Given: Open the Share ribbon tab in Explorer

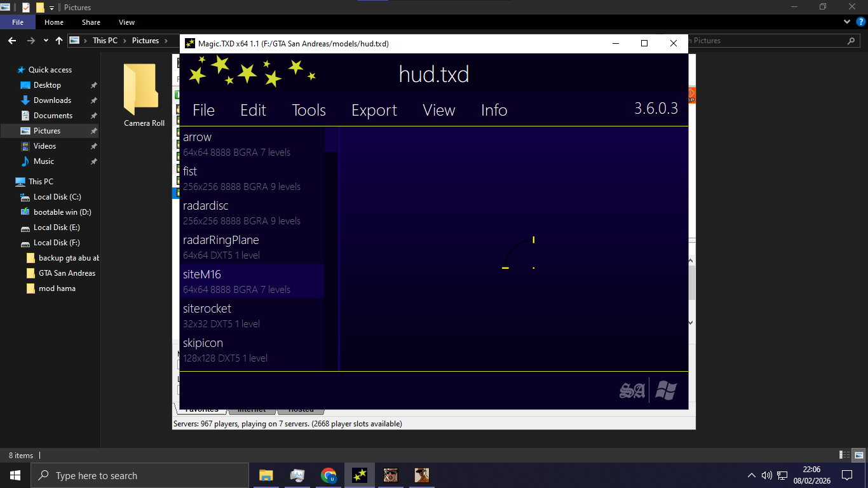Looking at the screenshot, I should [91, 22].
